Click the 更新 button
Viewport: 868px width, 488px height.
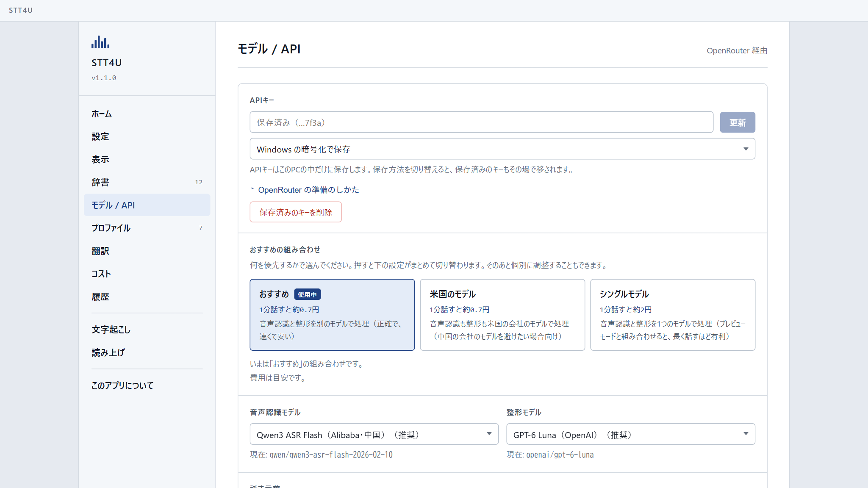tap(737, 122)
